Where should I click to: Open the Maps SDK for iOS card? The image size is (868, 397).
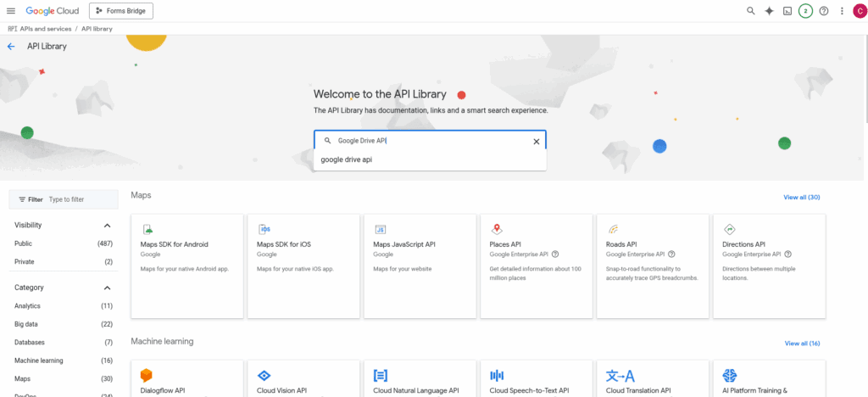(303, 266)
